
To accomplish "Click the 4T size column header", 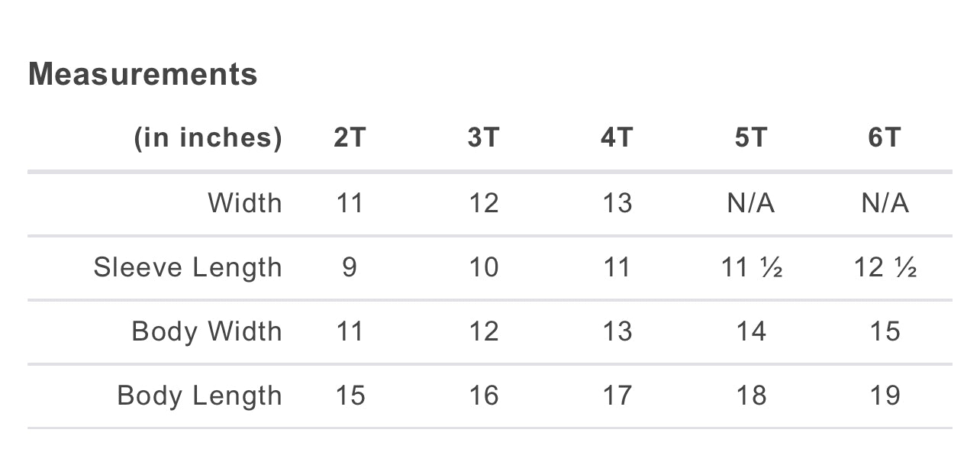I will (617, 137).
